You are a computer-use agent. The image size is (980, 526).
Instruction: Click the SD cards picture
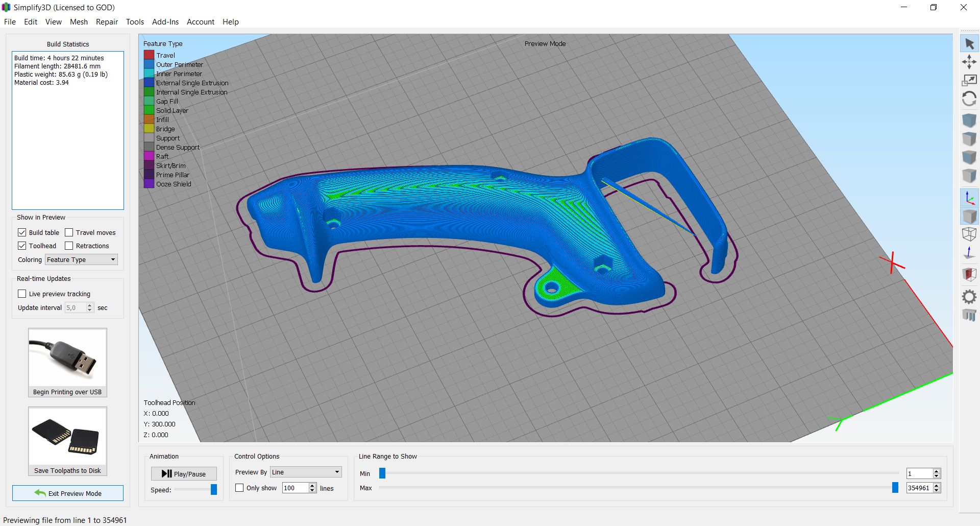pos(67,436)
